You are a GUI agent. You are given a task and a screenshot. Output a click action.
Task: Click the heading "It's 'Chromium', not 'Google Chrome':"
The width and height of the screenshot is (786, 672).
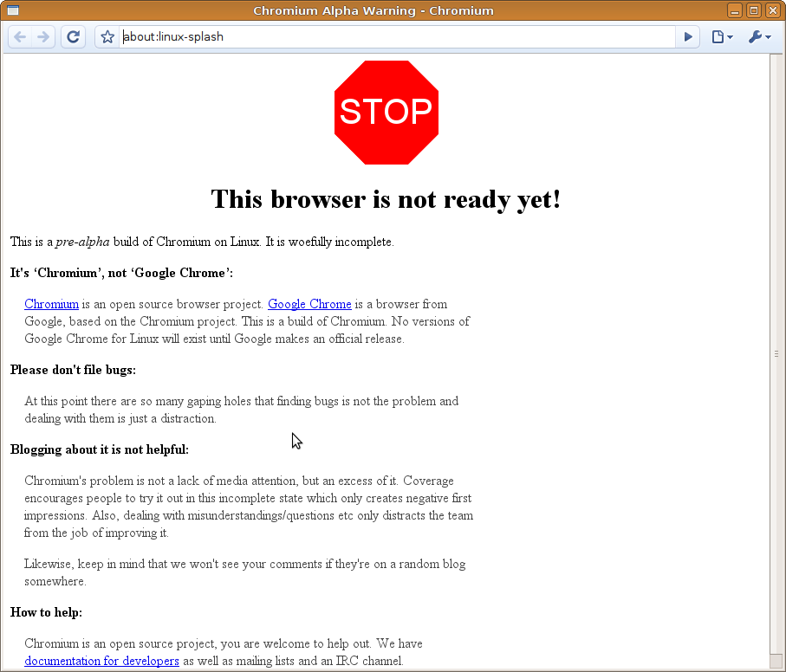point(122,273)
